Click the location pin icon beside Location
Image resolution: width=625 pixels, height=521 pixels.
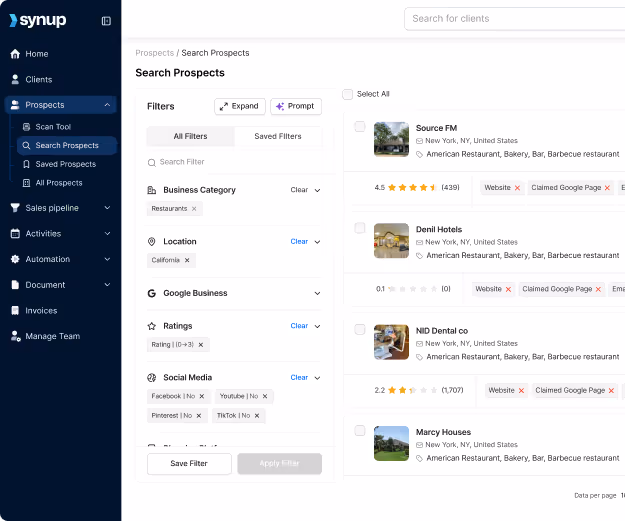(151, 242)
